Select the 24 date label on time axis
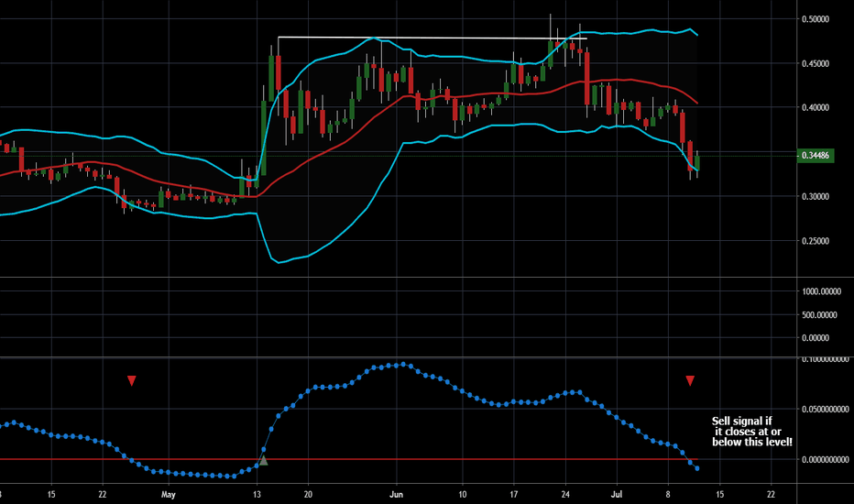This screenshot has width=854, height=504. click(565, 495)
